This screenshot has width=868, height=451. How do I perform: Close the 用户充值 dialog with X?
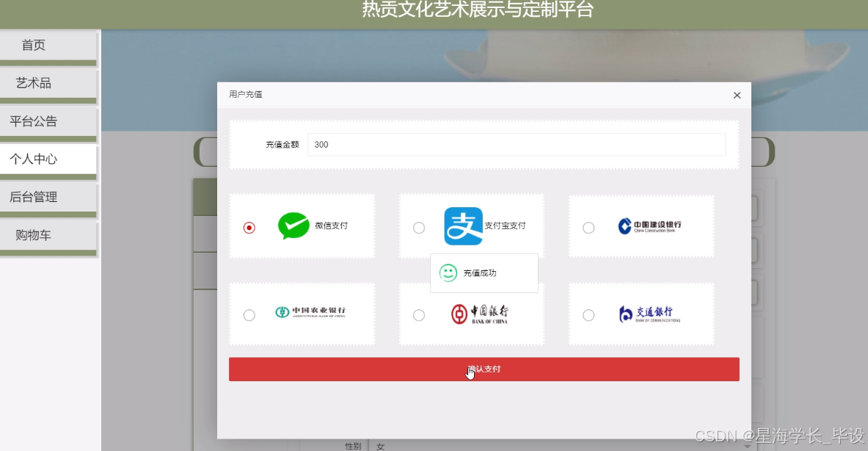[737, 95]
